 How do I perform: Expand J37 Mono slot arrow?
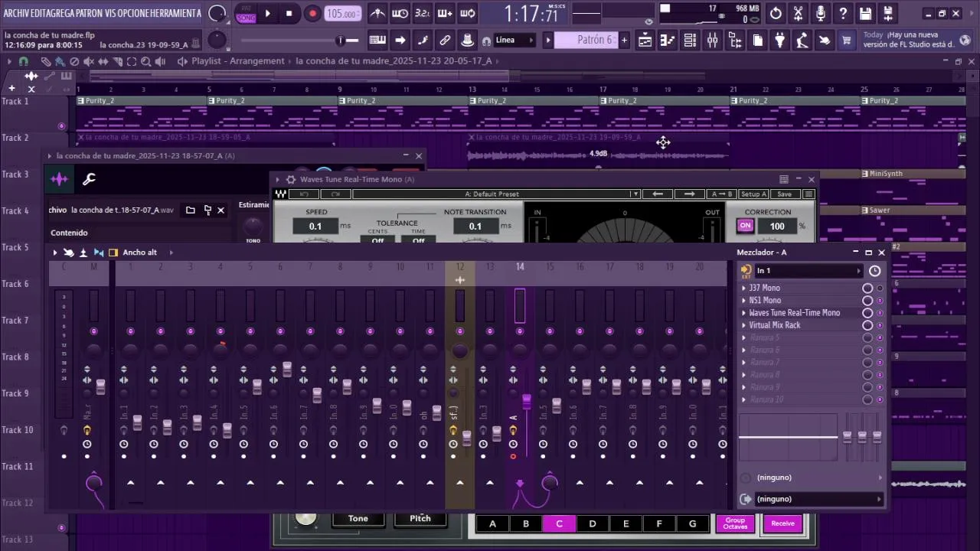[743, 289]
